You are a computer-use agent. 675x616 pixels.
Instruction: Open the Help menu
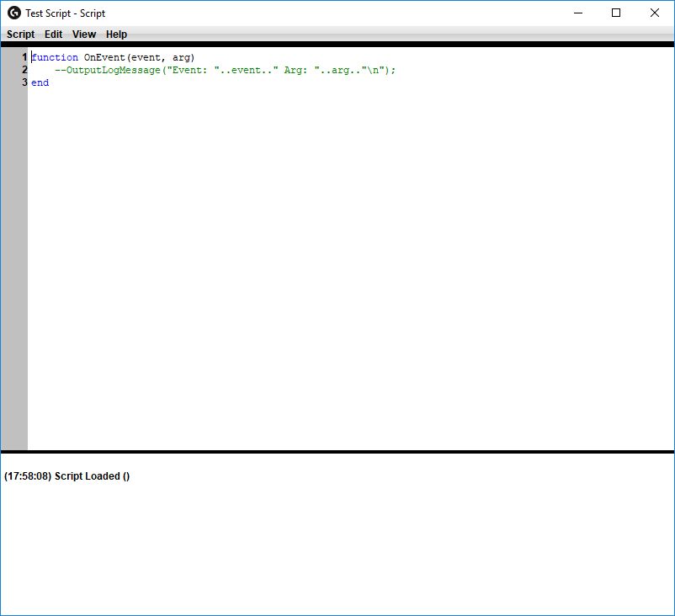(116, 34)
